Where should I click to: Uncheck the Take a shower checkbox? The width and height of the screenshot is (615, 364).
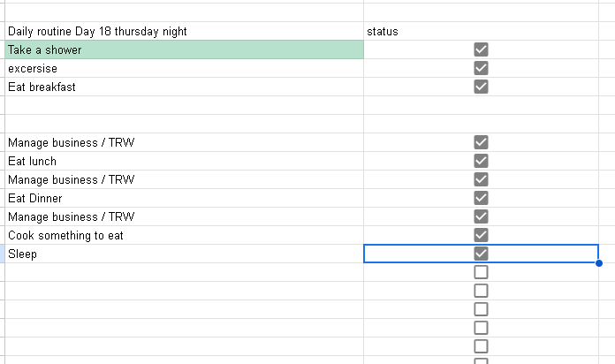(x=482, y=49)
